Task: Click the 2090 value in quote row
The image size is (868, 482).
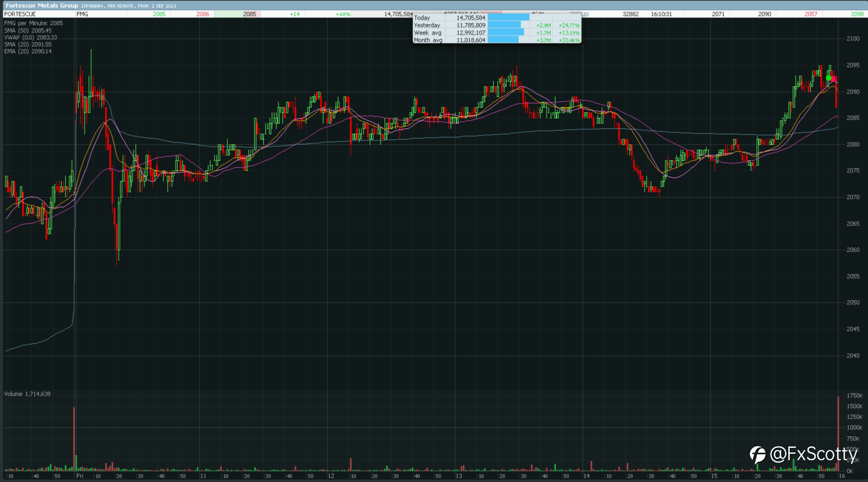Action: (765, 14)
